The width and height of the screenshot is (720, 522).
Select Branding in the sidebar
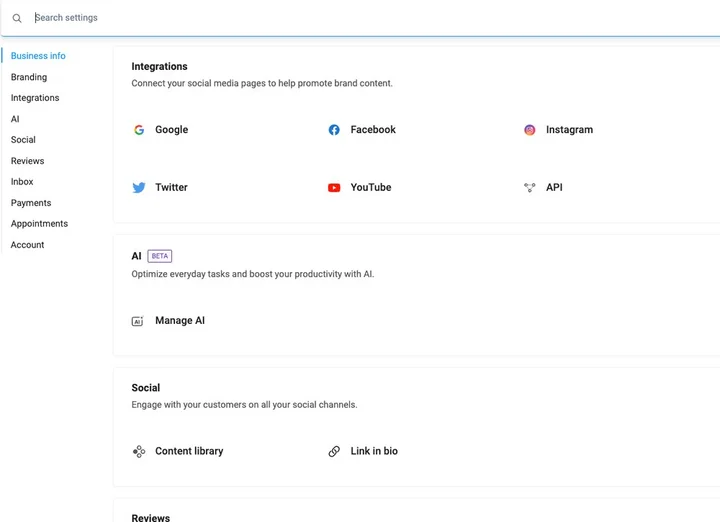pyautogui.click(x=29, y=77)
